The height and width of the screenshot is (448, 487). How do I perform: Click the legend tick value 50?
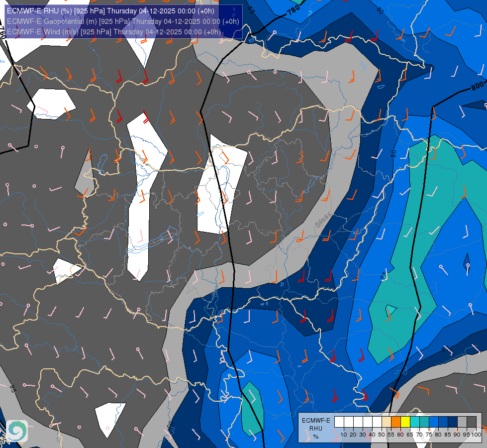coord(382,435)
